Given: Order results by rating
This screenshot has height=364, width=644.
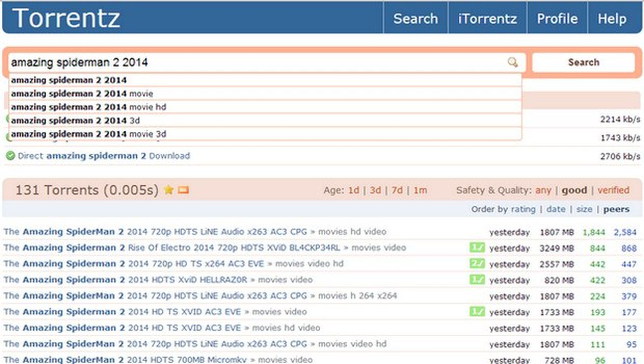Looking at the screenshot, I should 523,209.
